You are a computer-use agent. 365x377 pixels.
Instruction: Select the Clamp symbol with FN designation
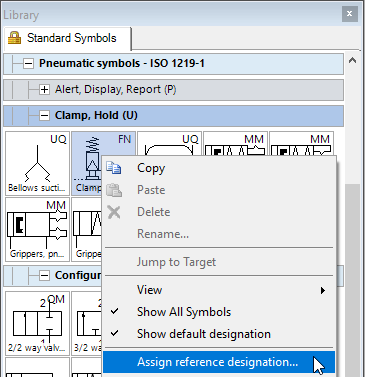point(87,163)
